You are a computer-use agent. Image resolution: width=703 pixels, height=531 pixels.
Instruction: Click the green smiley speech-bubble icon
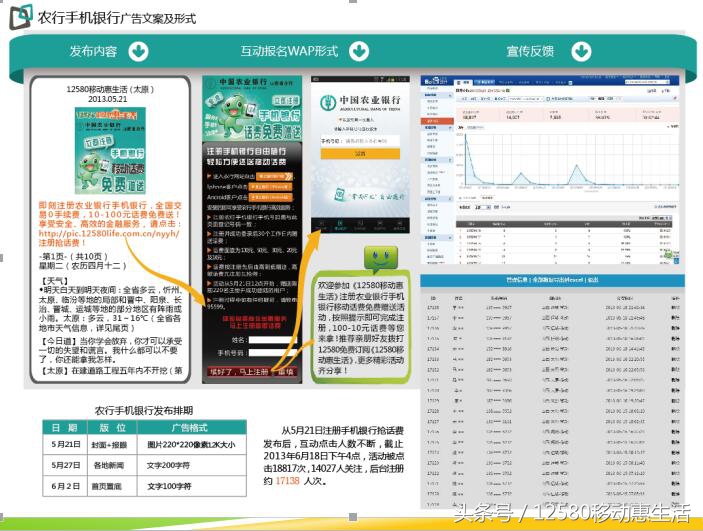point(380,259)
